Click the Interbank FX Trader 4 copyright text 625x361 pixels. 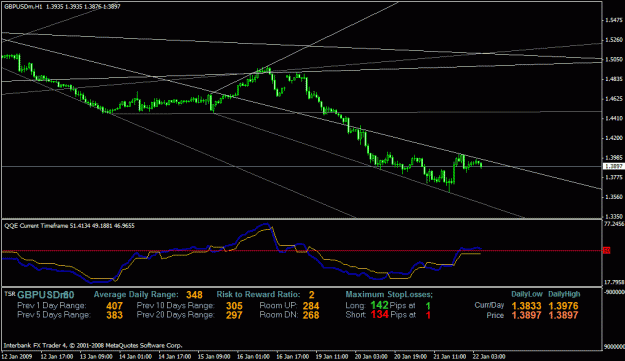point(93,345)
